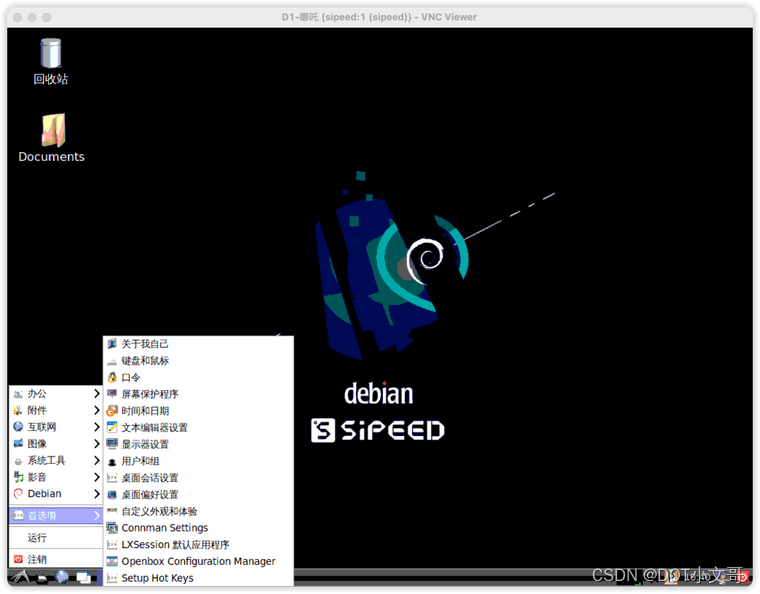This screenshot has width=760, height=594.
Task: Open Setup Hot Keys
Action: click(198, 578)
